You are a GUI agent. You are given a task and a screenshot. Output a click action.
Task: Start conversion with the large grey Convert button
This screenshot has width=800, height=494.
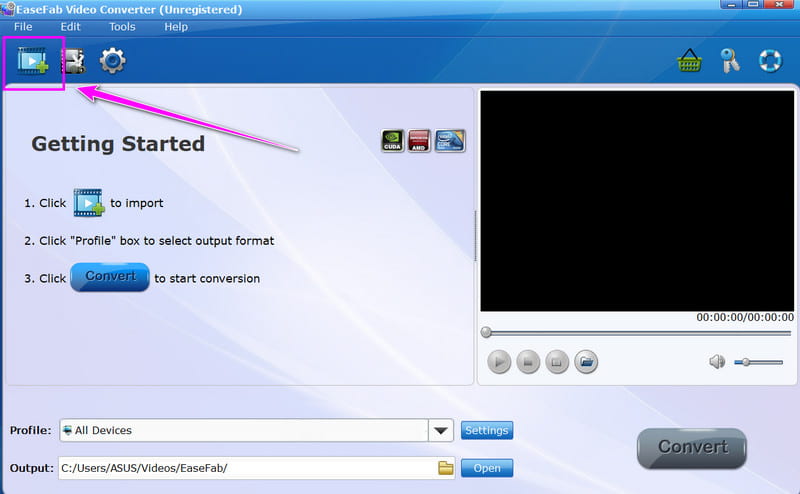(692, 448)
